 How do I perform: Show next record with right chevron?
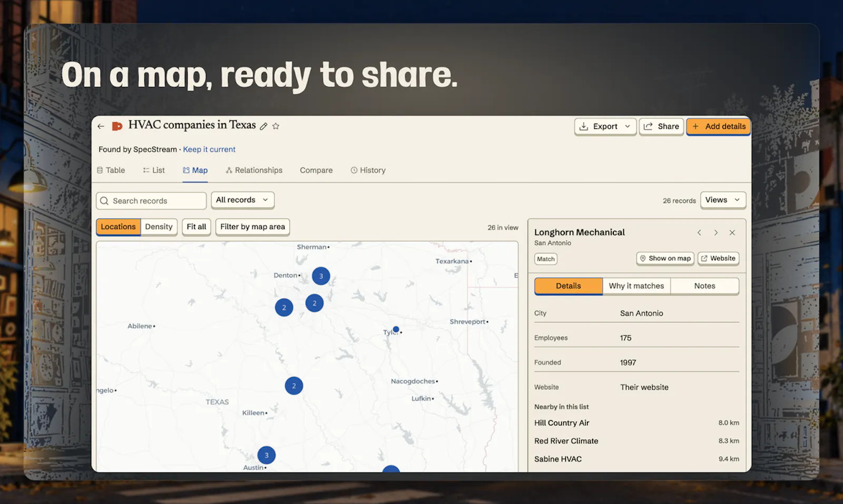[715, 233]
